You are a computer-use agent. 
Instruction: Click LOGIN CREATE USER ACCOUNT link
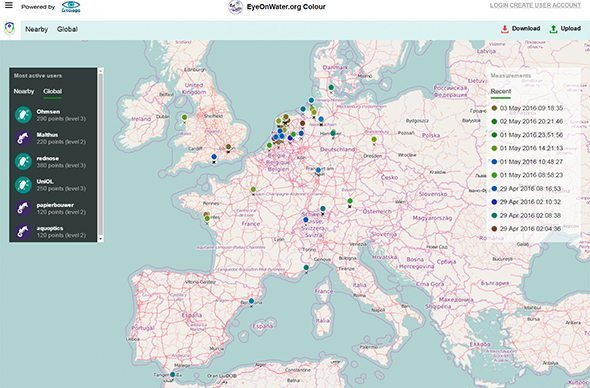click(535, 5)
